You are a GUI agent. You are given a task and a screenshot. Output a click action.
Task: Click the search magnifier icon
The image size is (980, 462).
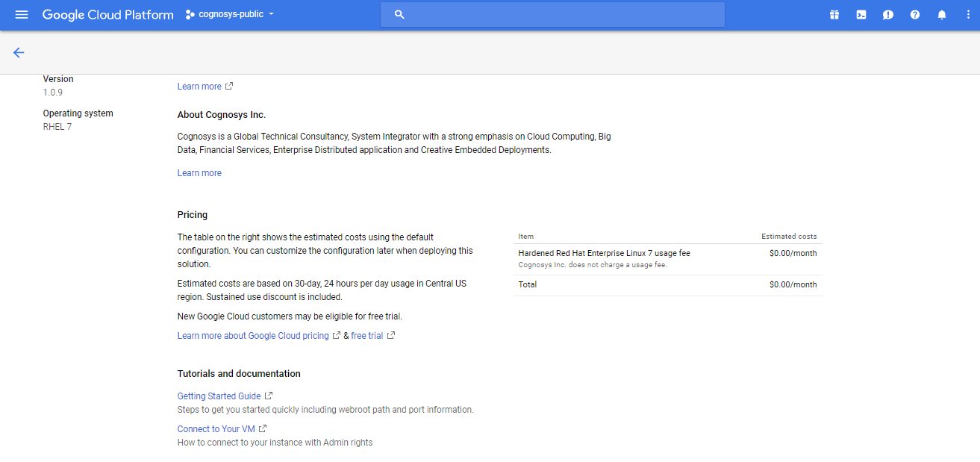tap(399, 15)
